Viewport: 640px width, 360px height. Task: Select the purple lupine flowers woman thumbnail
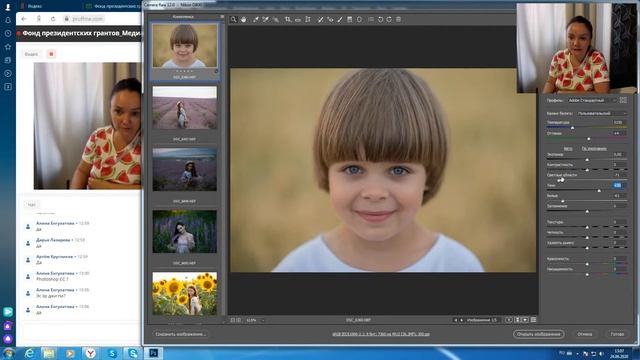[184, 231]
